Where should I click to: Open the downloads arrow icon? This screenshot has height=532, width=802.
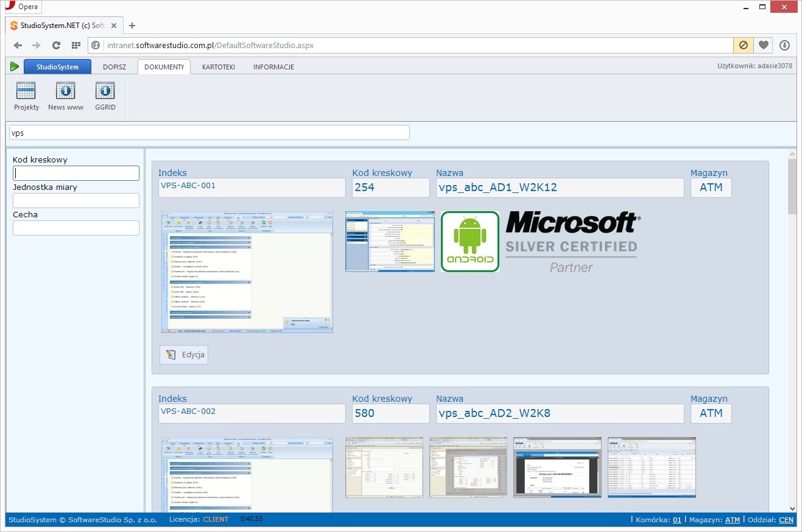[x=784, y=45]
